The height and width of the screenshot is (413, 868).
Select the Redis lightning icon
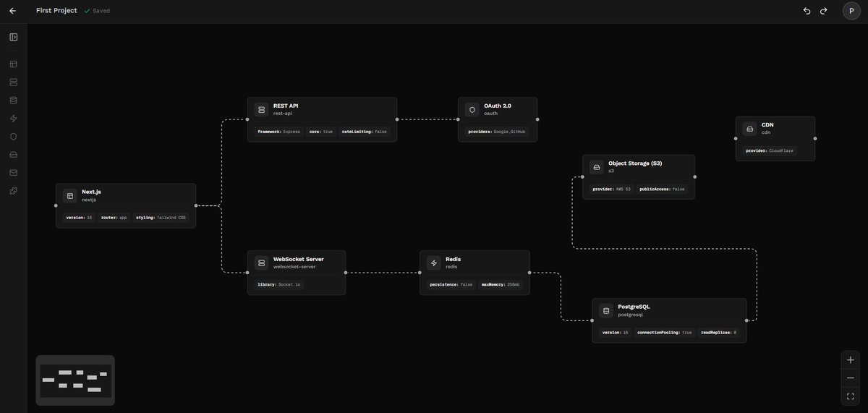(433, 263)
